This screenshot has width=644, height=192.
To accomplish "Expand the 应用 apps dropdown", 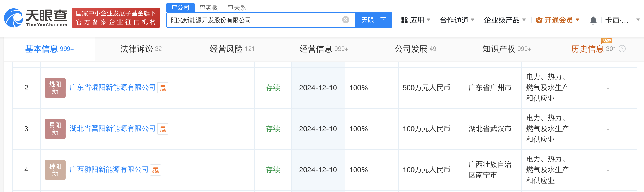I will tap(416, 20).
